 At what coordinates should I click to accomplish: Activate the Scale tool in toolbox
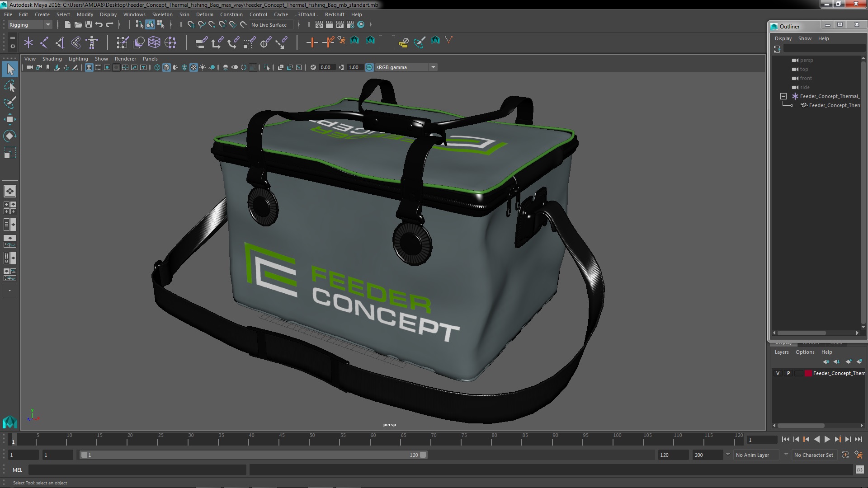[x=10, y=153]
